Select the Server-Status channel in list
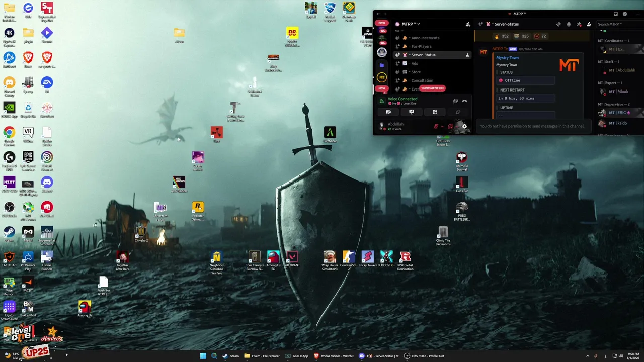Viewport: 644px width, 362px height. pyautogui.click(x=432, y=55)
